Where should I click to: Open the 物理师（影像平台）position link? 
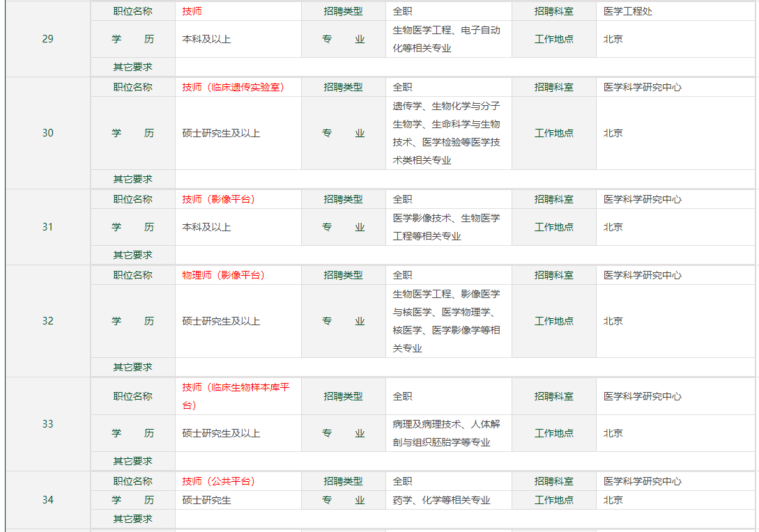click(223, 275)
